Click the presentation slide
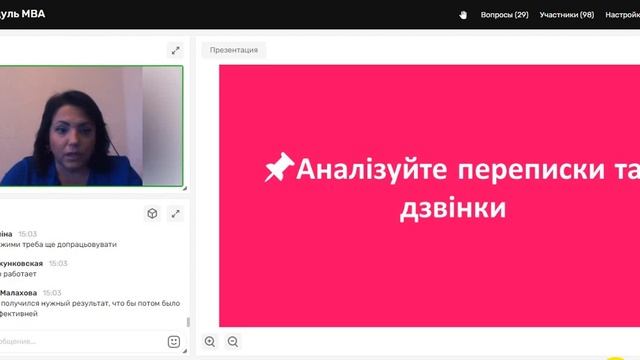 429,196
